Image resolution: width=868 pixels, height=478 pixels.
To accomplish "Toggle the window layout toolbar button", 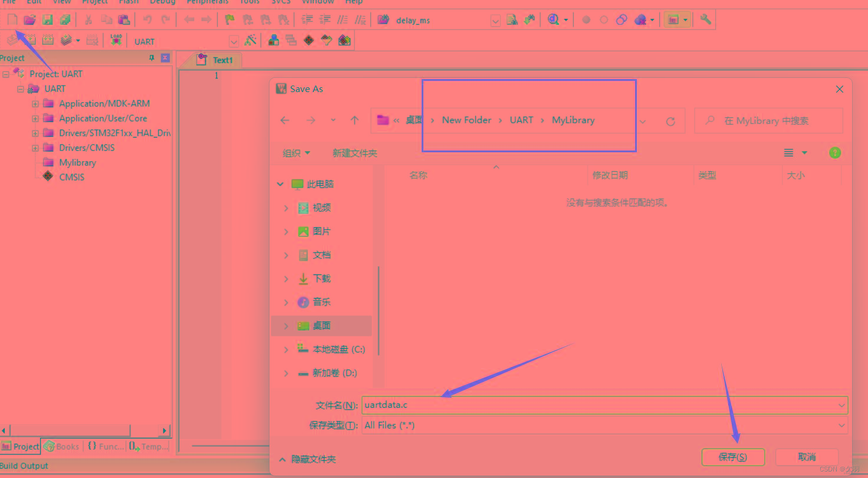I will pos(673,20).
